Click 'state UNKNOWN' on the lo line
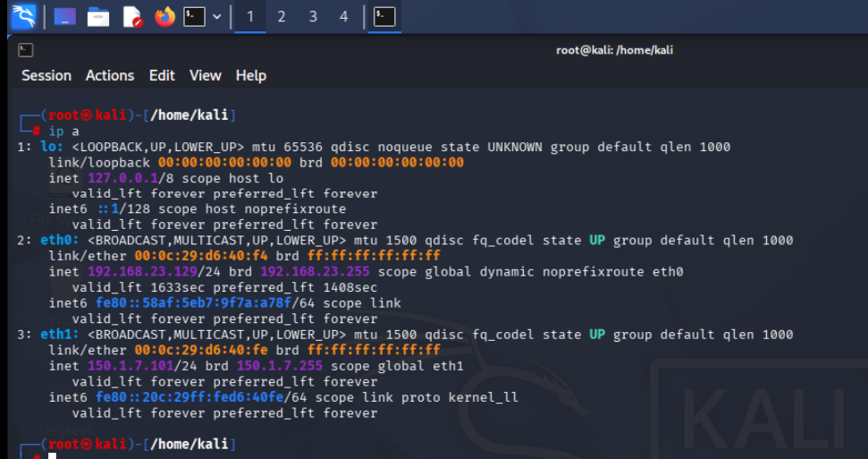Image resolution: width=868 pixels, height=459 pixels. 491,147
